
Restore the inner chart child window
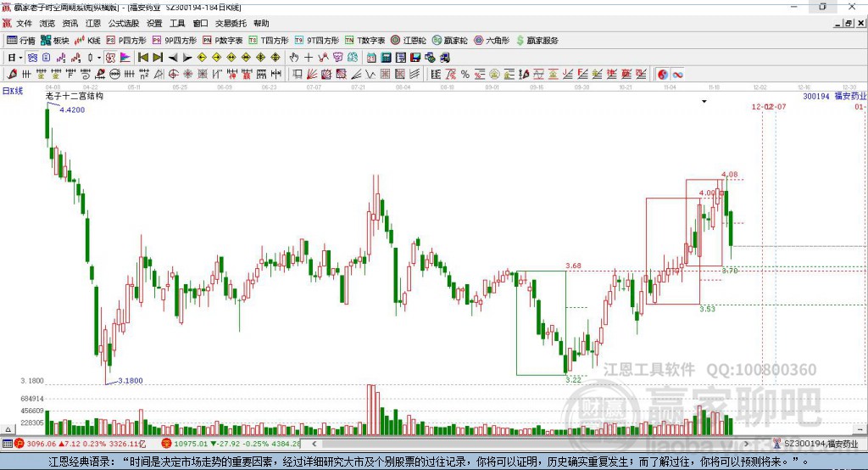(x=848, y=23)
